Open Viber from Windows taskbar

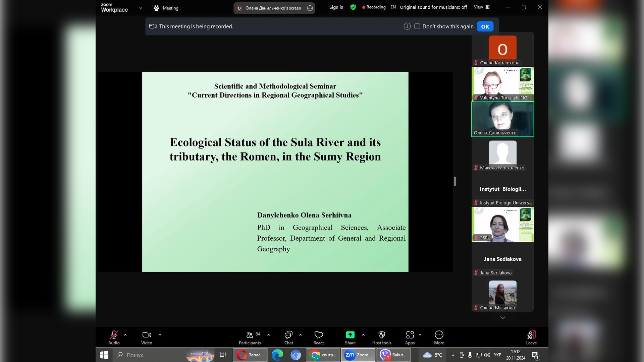pyautogui.click(x=393, y=355)
